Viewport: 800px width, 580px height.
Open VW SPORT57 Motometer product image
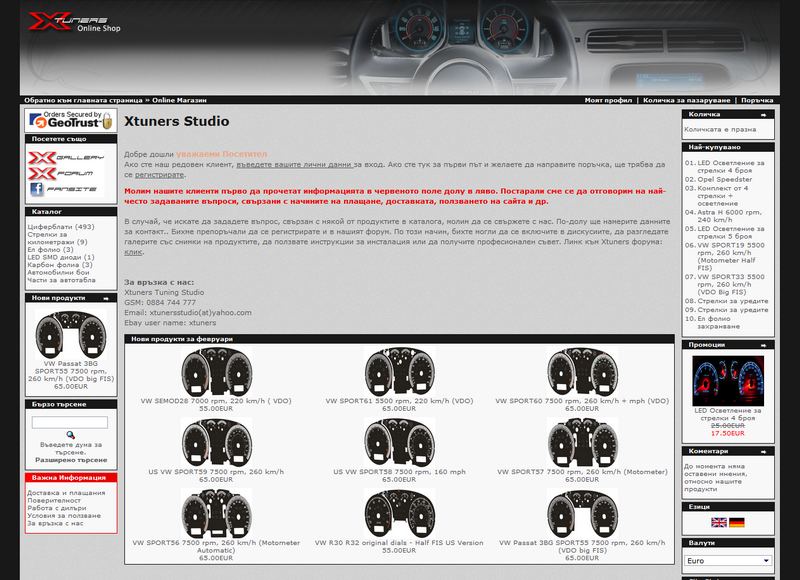582,442
